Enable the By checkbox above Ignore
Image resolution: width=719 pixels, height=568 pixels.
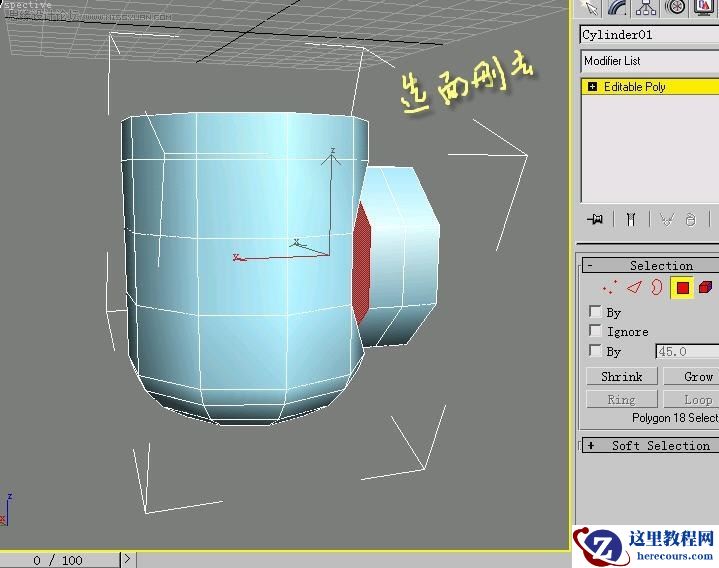coord(595,312)
